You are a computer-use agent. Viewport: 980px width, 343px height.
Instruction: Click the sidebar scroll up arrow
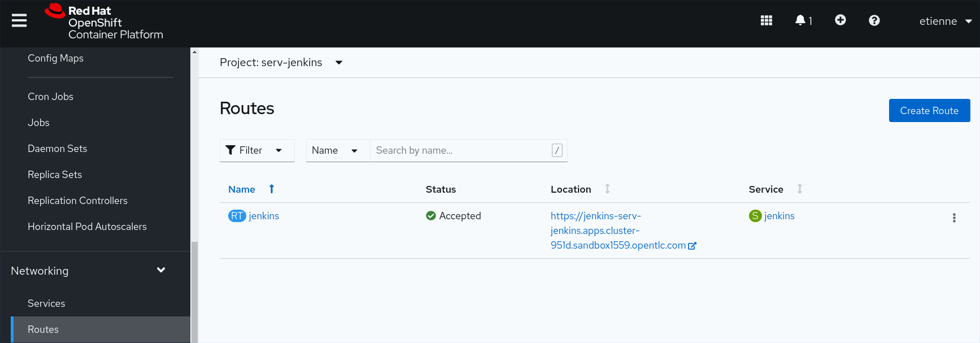[194, 52]
